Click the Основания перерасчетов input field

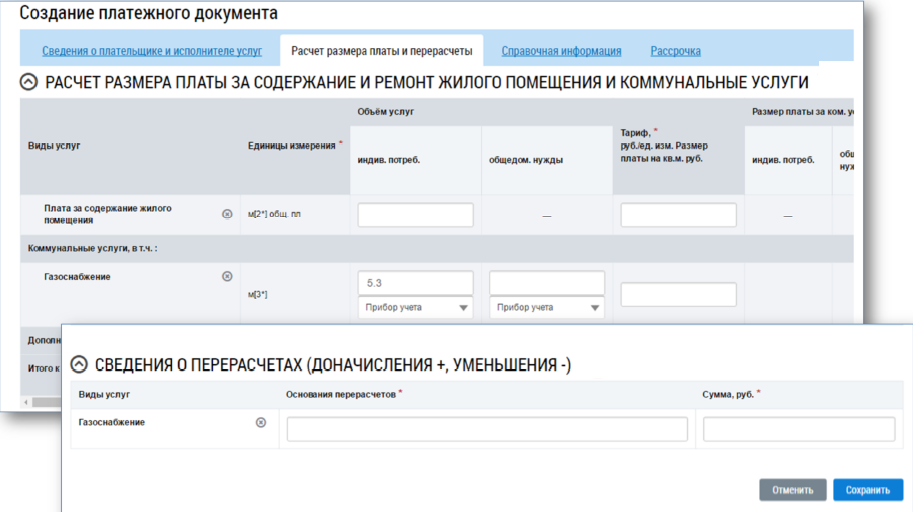click(487, 429)
